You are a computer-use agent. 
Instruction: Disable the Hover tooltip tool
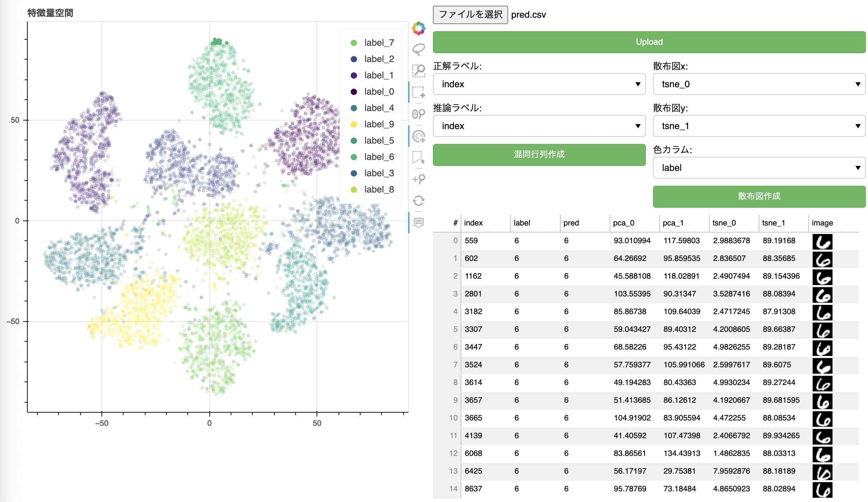[419, 223]
